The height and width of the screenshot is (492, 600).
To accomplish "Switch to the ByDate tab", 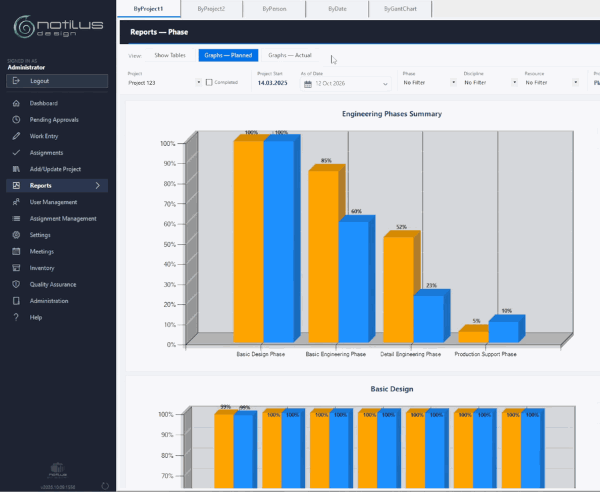I will click(337, 9).
